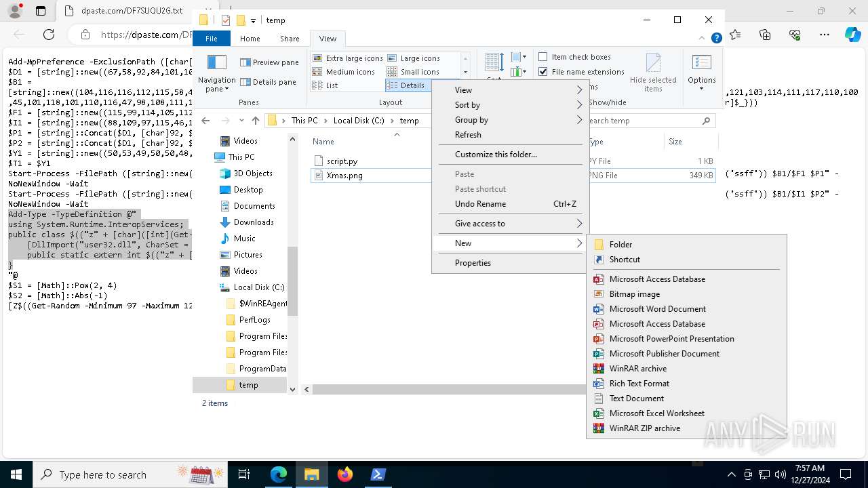Click This PC breadcrumb
Image resolution: width=868 pixels, height=488 pixels.
pos(304,121)
